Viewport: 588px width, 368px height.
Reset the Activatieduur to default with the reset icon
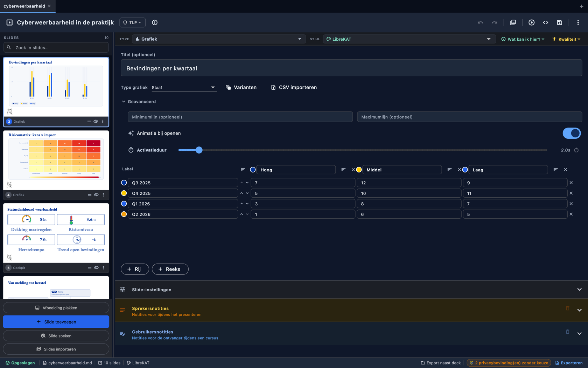pyautogui.click(x=576, y=150)
